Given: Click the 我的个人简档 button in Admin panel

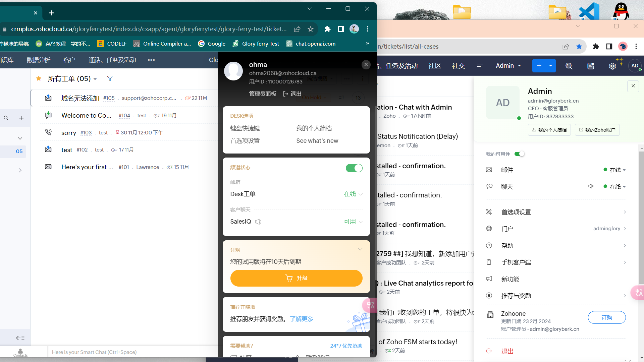Looking at the screenshot, I should [x=549, y=130].
